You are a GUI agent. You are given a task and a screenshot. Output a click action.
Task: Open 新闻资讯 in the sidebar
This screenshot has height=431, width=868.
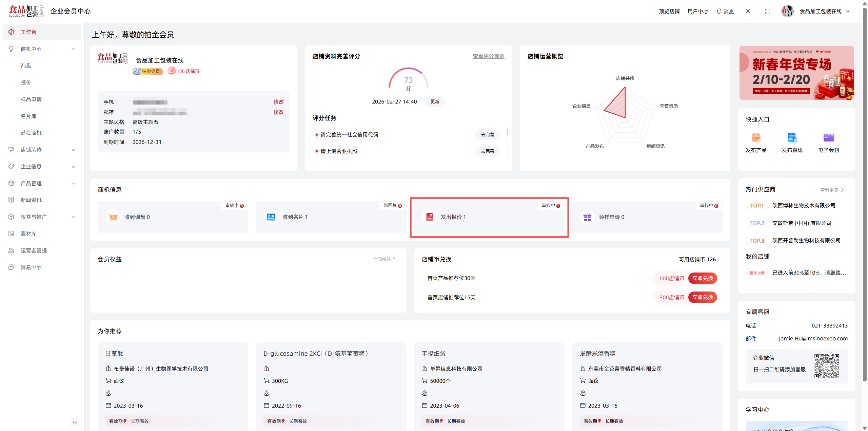coord(31,200)
